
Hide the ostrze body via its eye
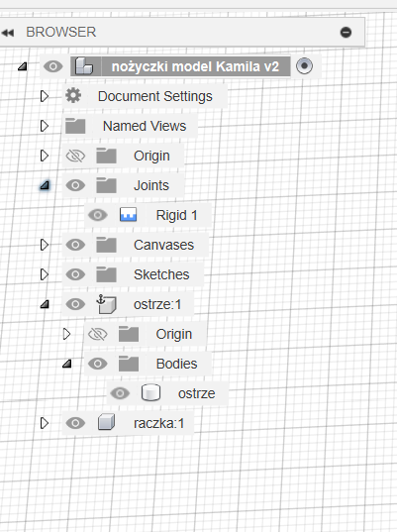(x=120, y=393)
